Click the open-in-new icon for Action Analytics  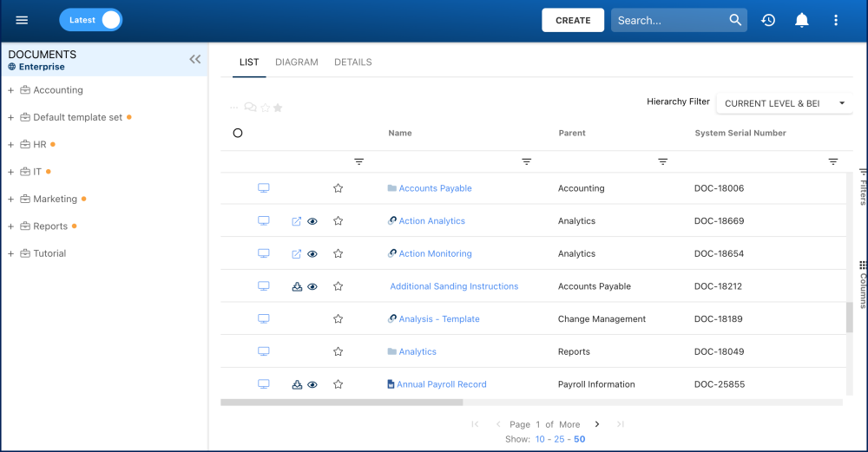[x=297, y=221]
